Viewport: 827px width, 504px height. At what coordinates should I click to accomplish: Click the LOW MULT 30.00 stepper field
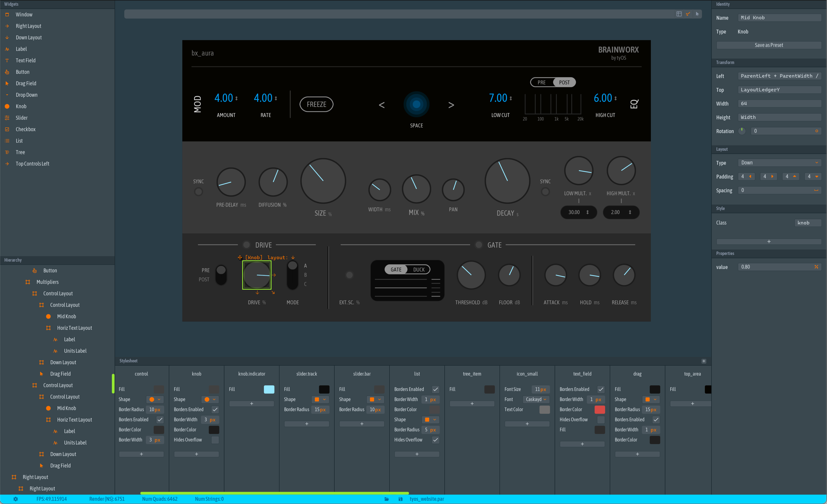(578, 212)
